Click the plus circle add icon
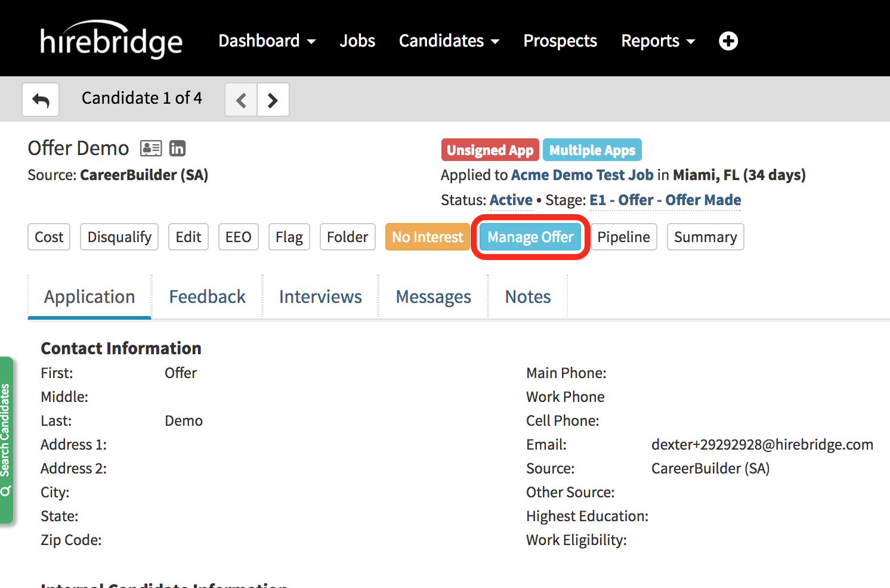 (x=728, y=41)
